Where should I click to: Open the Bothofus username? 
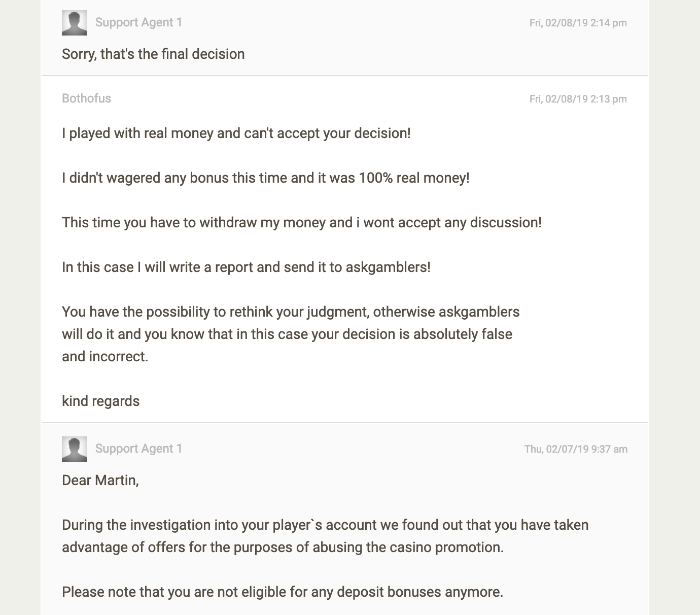(x=86, y=98)
